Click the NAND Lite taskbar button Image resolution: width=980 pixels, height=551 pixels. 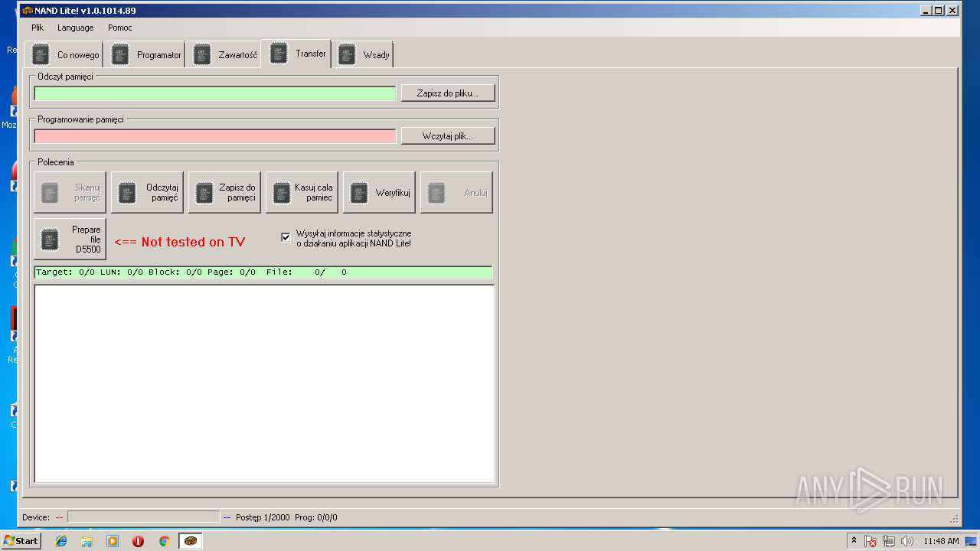tap(191, 541)
